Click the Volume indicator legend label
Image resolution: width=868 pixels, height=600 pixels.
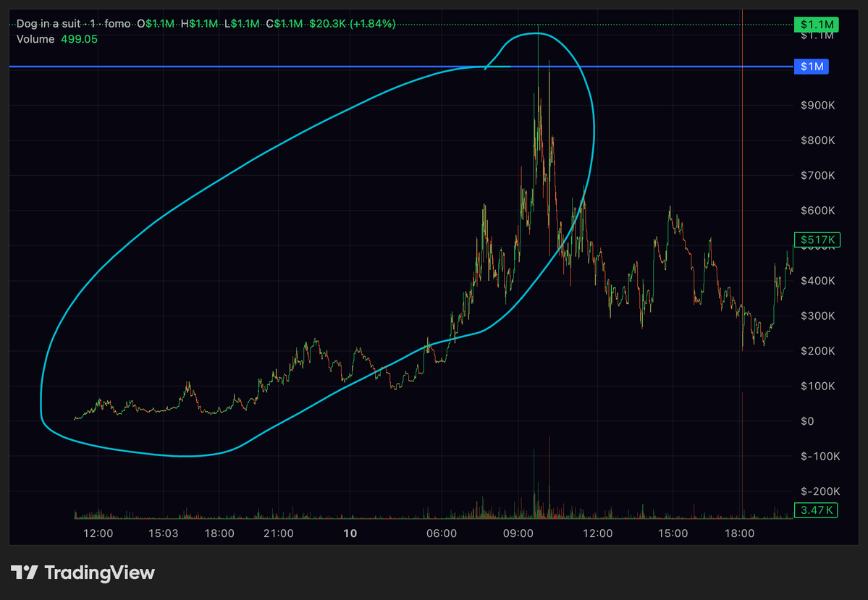point(35,39)
